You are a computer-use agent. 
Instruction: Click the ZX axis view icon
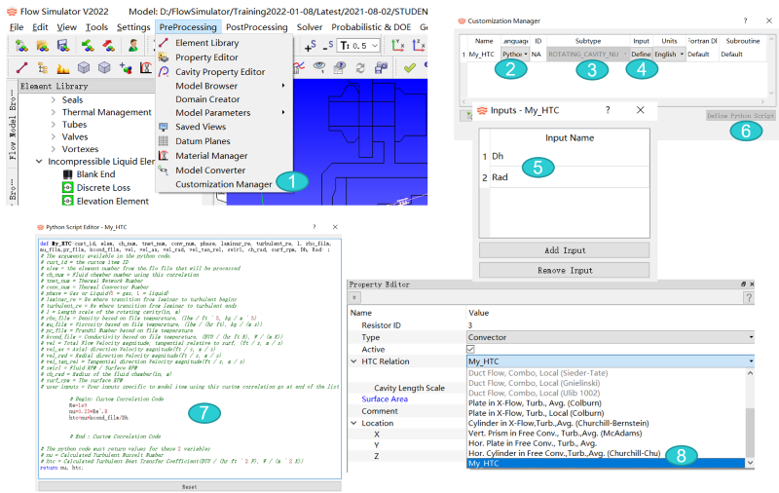(x=419, y=46)
